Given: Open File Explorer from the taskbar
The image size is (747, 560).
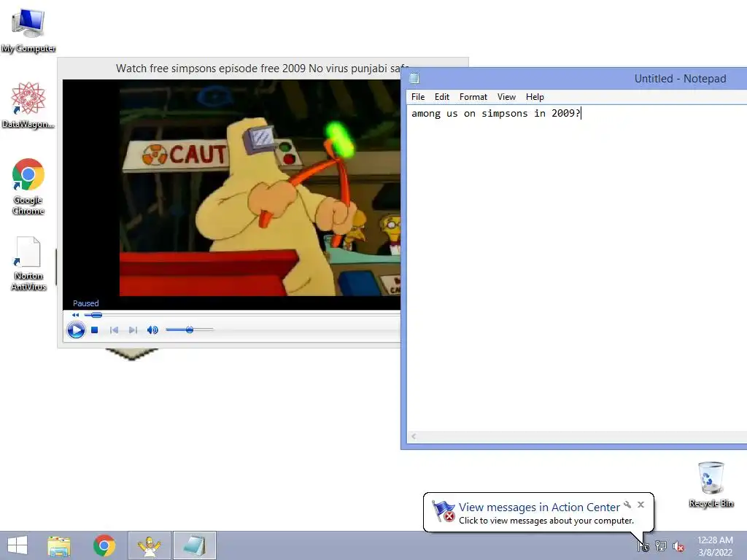Looking at the screenshot, I should tap(59, 545).
